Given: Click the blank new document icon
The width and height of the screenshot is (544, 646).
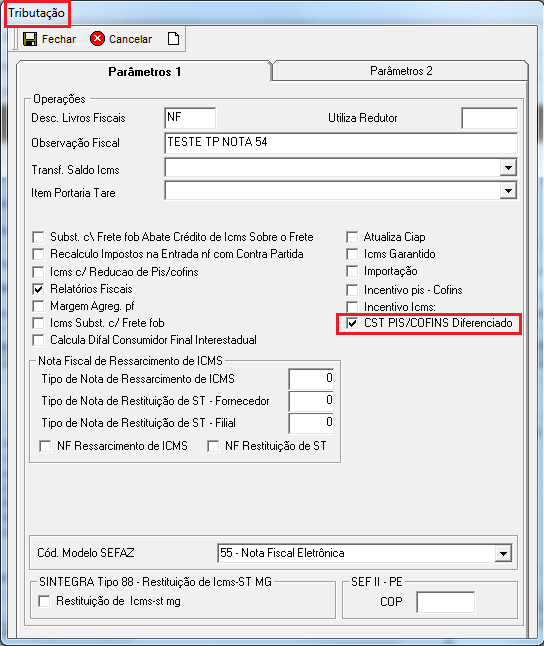Looking at the screenshot, I should click(x=174, y=39).
